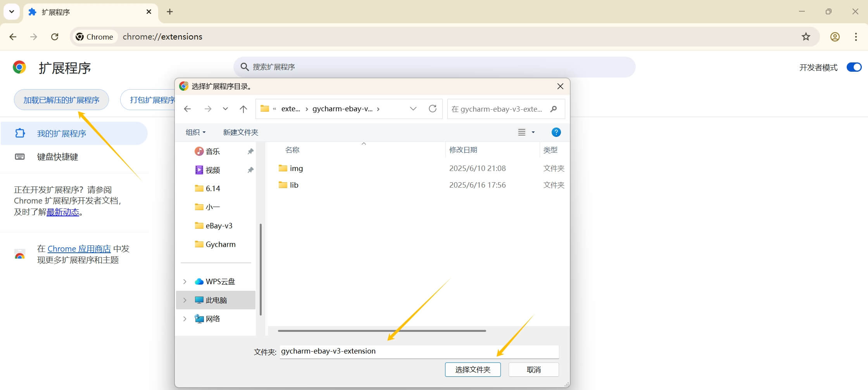Select 网络 in navigation pane
This screenshot has width=868, height=390.
pyautogui.click(x=213, y=319)
